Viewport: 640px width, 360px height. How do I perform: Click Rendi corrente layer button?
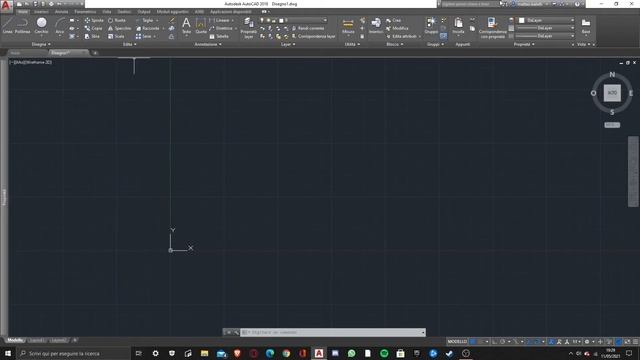point(308,28)
